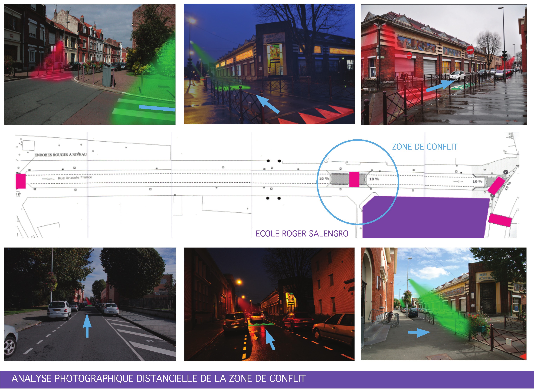Click the red no-entry road sign
The width and height of the screenshot is (534, 392).
coord(470,50)
